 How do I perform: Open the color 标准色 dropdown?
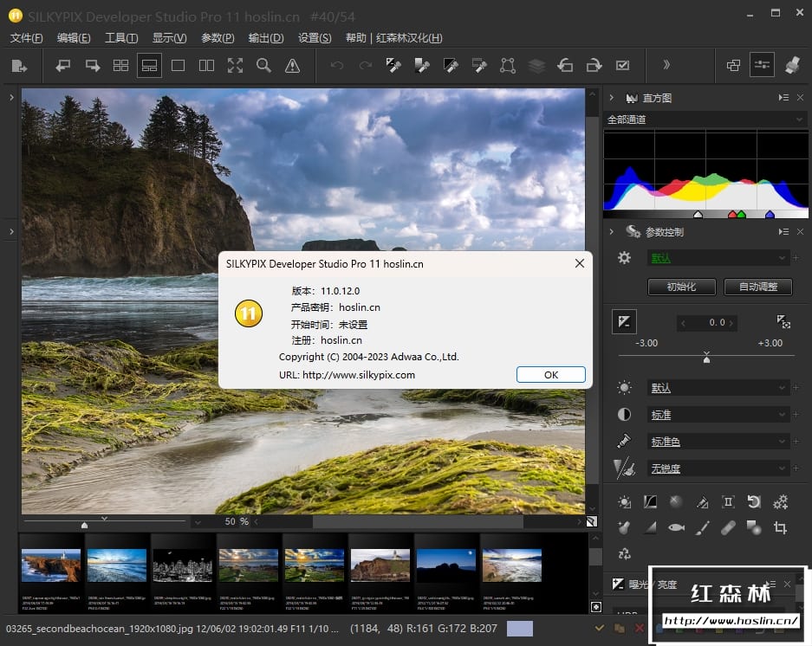718,442
